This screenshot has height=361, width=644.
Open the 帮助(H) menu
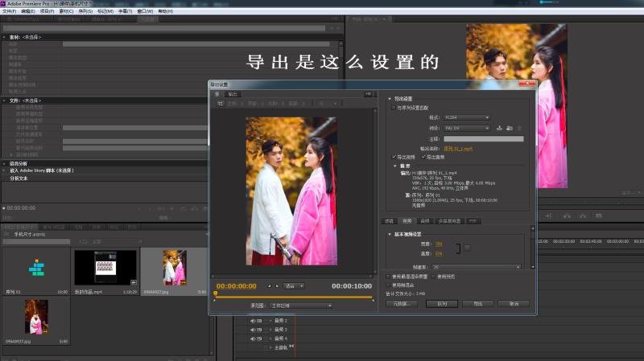click(x=166, y=11)
